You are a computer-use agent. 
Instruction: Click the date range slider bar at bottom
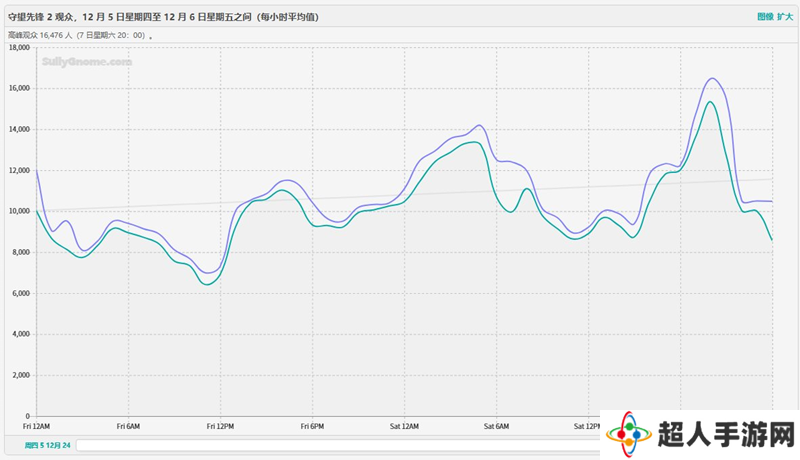tap(338, 445)
